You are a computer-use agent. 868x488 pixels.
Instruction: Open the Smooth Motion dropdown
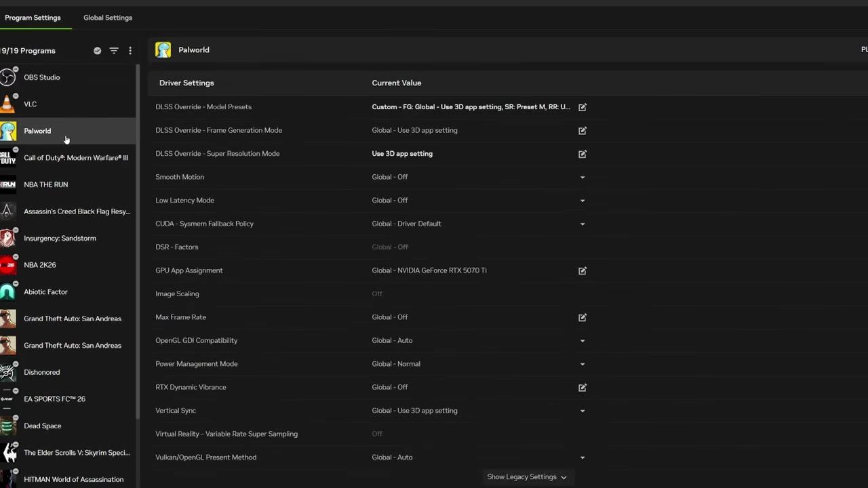pos(583,178)
